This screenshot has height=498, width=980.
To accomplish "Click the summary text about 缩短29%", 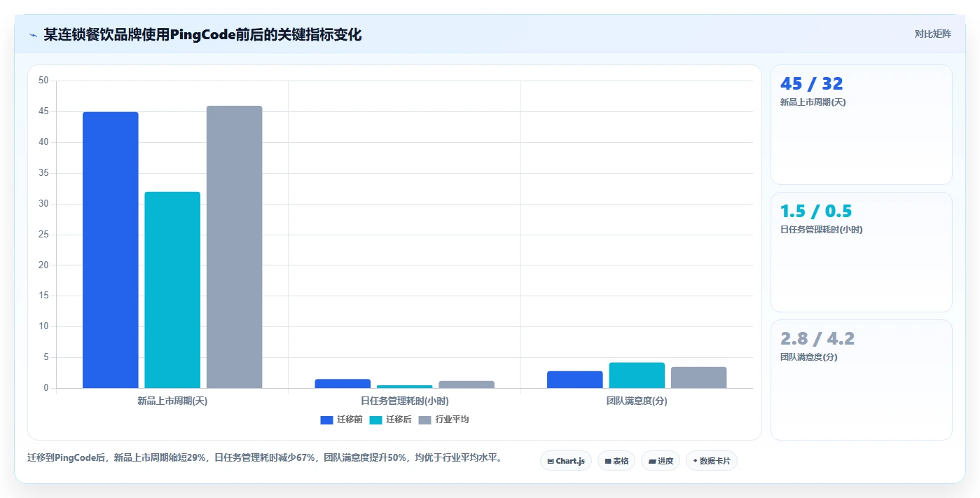I will 265,458.
